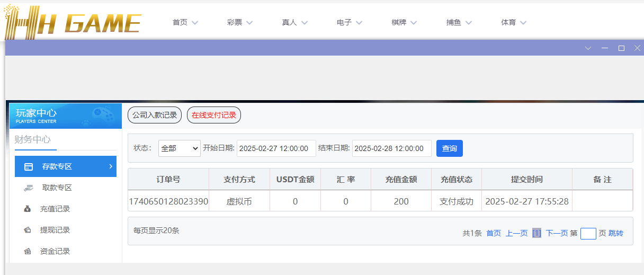Click the deposit zone card icon
Screen dimensions: 644x275
pos(29,167)
